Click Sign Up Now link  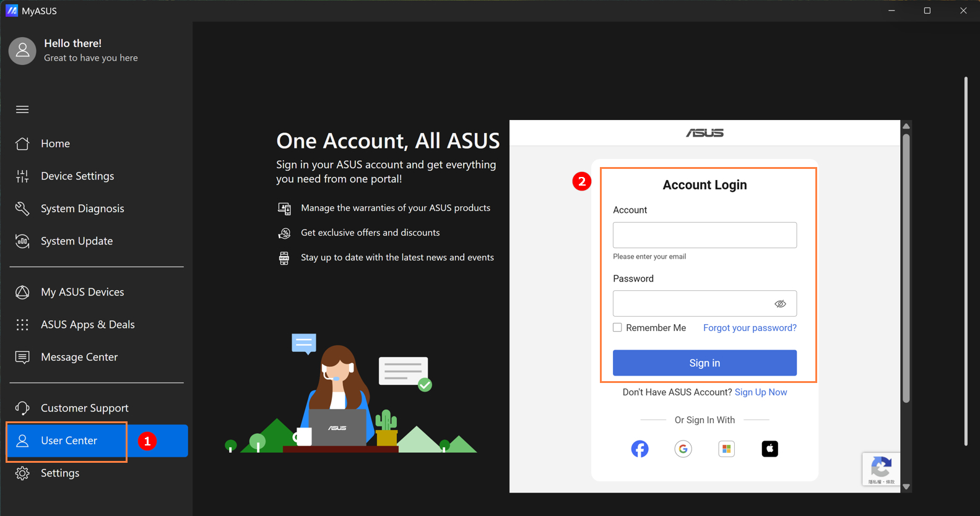[x=760, y=392]
